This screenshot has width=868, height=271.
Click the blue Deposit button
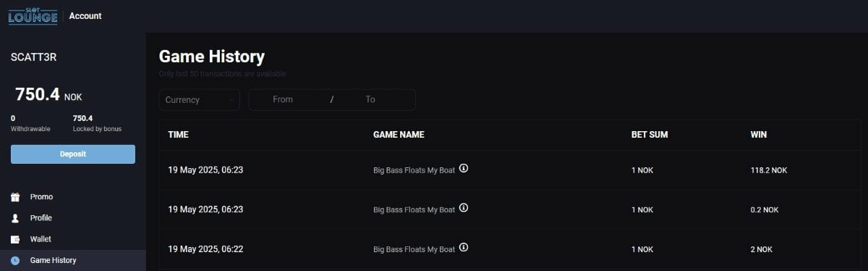[x=73, y=154]
